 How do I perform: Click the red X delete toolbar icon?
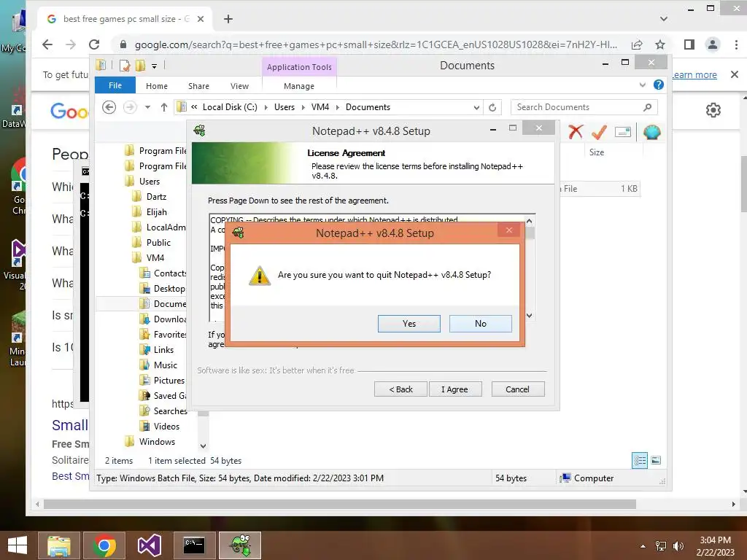[x=576, y=132]
